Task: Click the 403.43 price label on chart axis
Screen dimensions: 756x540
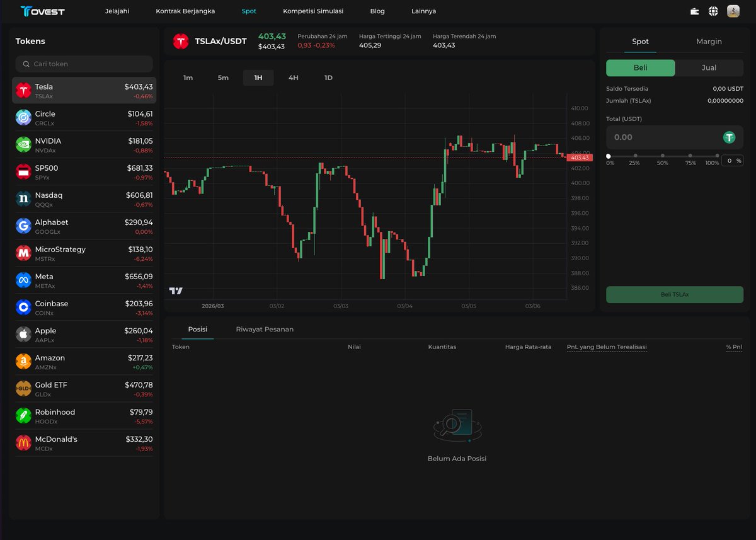Action: click(579, 158)
